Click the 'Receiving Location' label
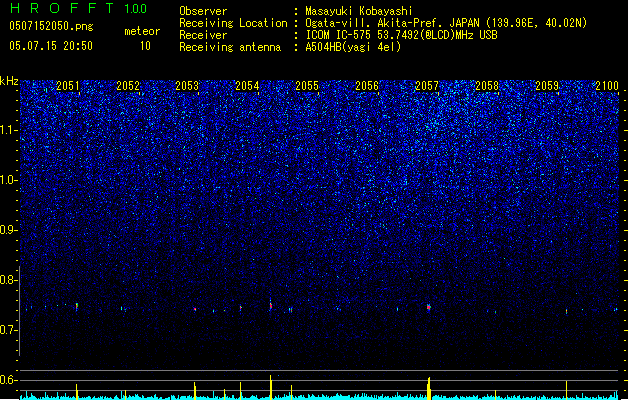The width and height of the screenshot is (629, 400). click(x=233, y=23)
